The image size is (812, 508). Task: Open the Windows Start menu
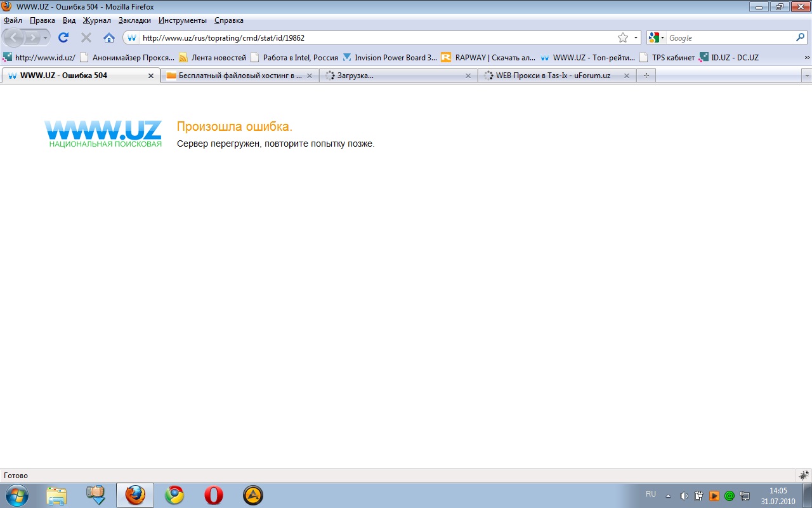click(17, 495)
